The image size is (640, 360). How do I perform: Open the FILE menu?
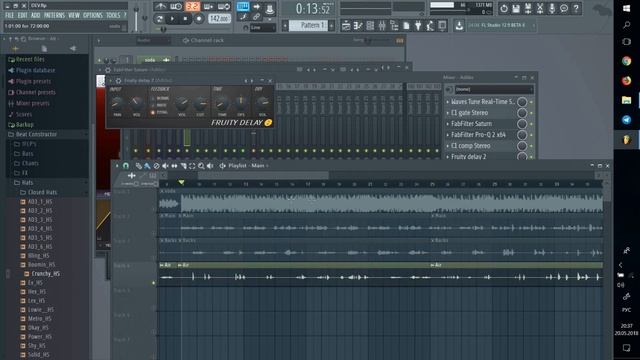(9, 16)
